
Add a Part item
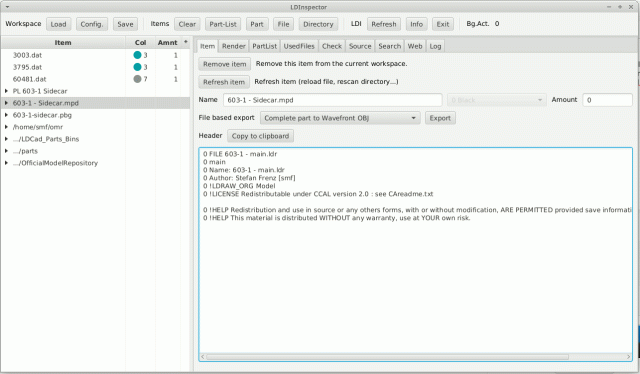pyautogui.click(x=257, y=24)
